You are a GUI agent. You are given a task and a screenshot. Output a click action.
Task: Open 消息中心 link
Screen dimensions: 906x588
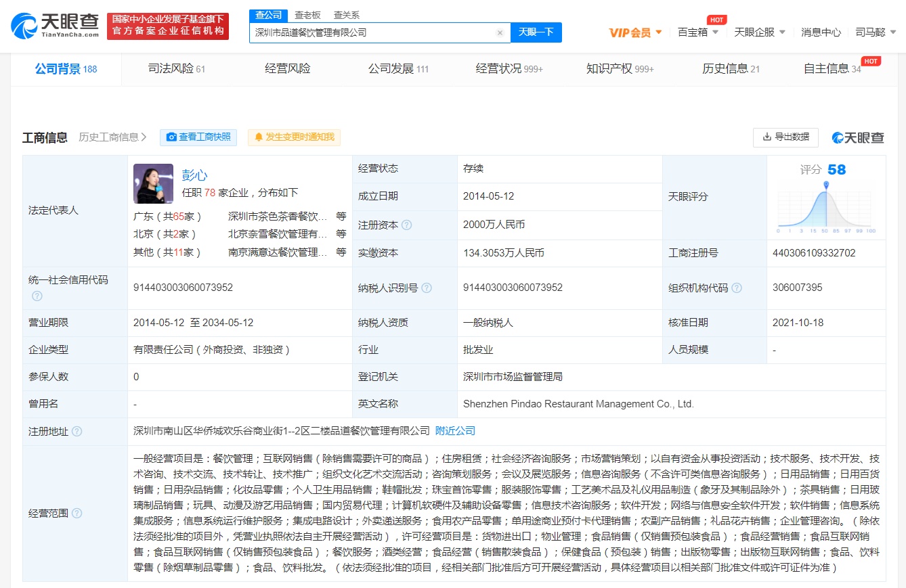[x=821, y=32]
